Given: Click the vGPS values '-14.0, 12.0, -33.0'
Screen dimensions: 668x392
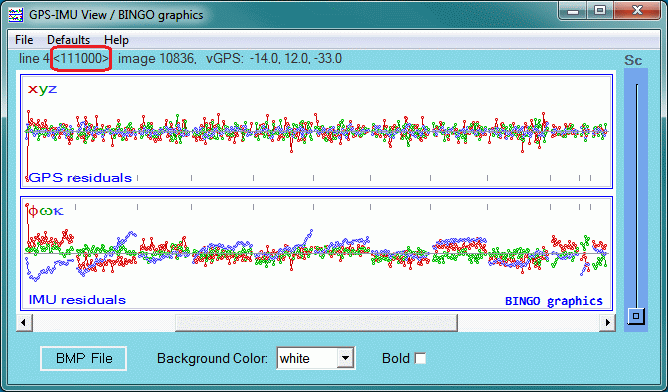Looking at the screenshot, I should [x=296, y=58].
